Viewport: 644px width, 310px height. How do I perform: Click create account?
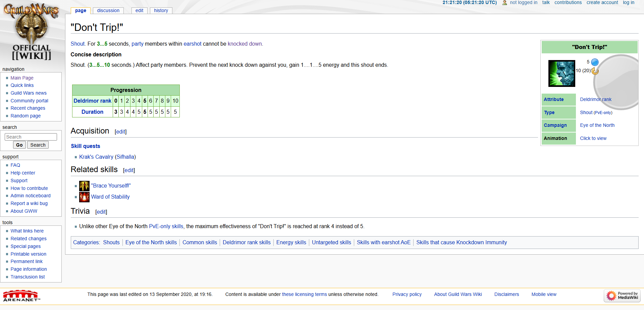click(x=602, y=3)
